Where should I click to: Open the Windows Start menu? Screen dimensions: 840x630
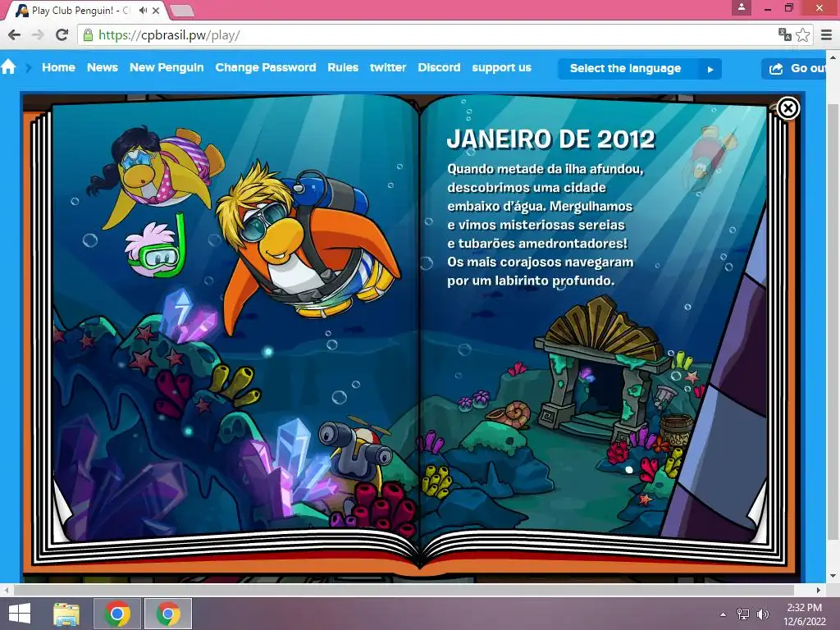tap(20, 614)
